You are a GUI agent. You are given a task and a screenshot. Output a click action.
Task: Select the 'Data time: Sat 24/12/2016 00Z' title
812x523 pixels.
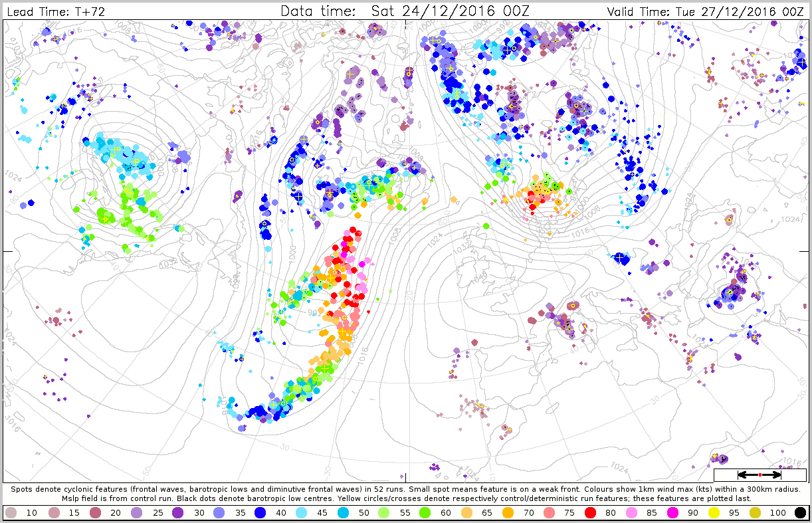click(405, 11)
